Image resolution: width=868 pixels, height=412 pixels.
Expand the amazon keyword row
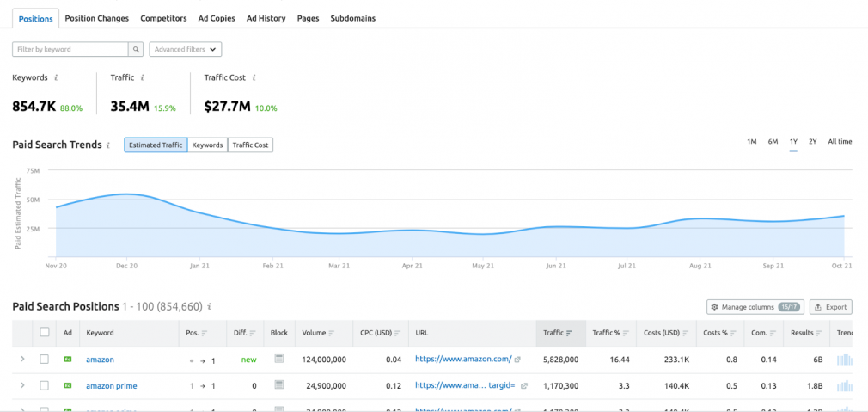(x=22, y=360)
